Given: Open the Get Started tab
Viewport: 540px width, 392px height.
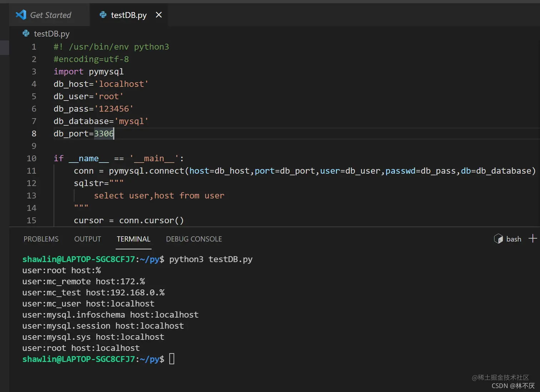Looking at the screenshot, I should (50, 15).
